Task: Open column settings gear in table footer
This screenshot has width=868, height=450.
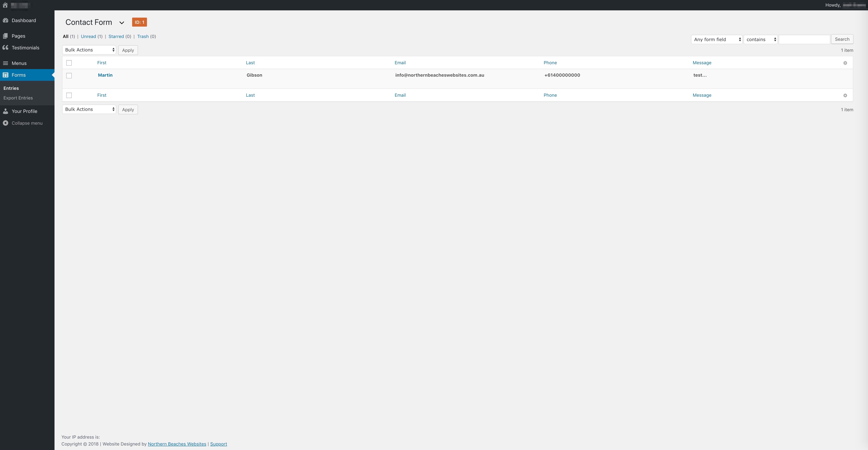Action: 845,95
